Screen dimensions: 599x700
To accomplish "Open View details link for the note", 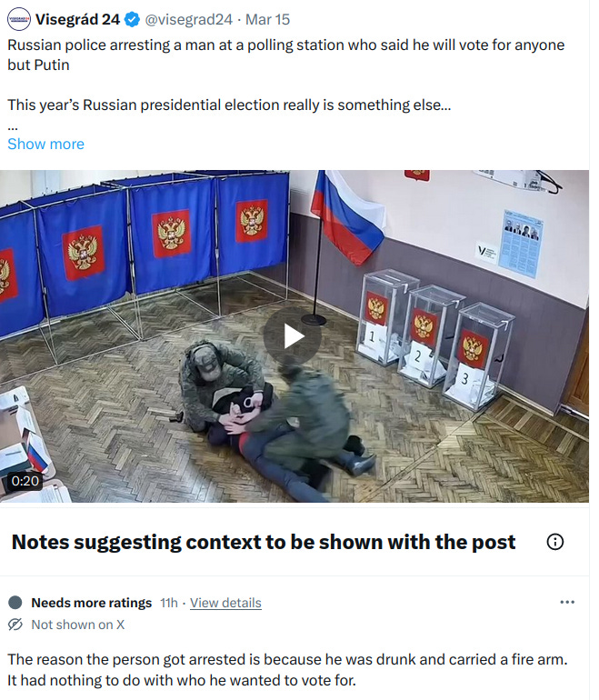I will click(225, 603).
